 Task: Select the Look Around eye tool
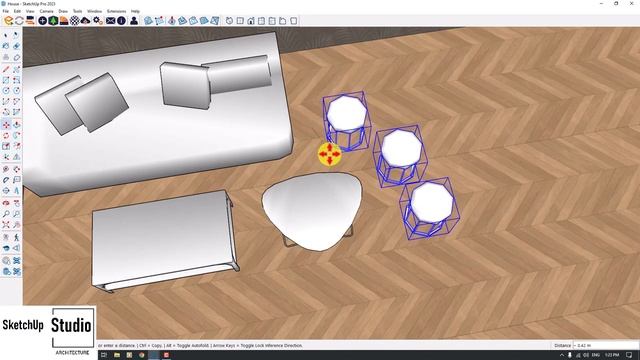pos(6,248)
